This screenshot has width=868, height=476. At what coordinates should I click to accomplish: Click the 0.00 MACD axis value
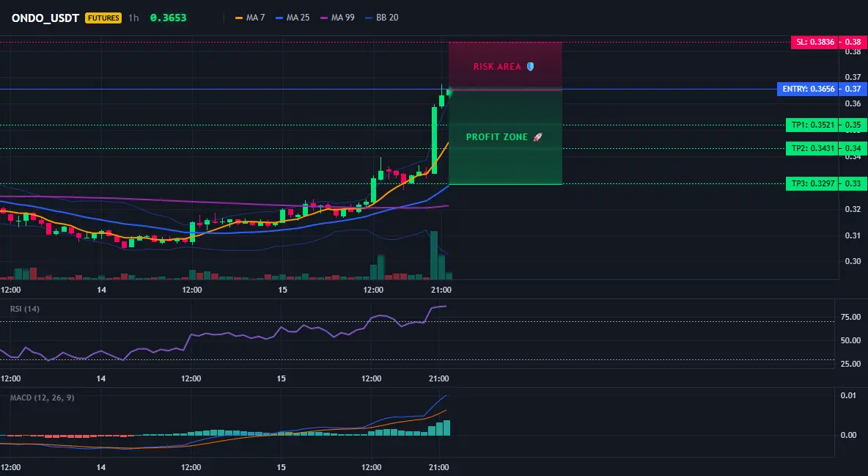pos(849,435)
